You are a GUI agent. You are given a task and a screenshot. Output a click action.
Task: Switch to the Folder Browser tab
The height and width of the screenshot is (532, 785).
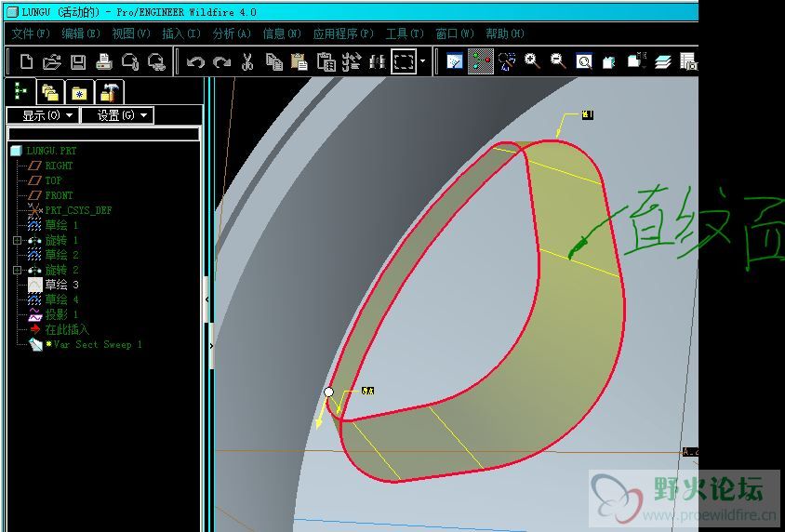(x=50, y=93)
